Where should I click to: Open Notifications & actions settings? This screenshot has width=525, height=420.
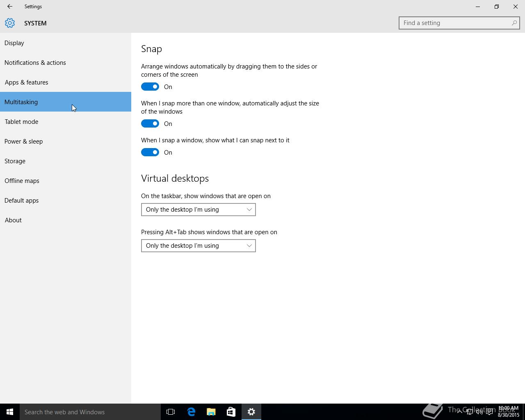(66, 62)
